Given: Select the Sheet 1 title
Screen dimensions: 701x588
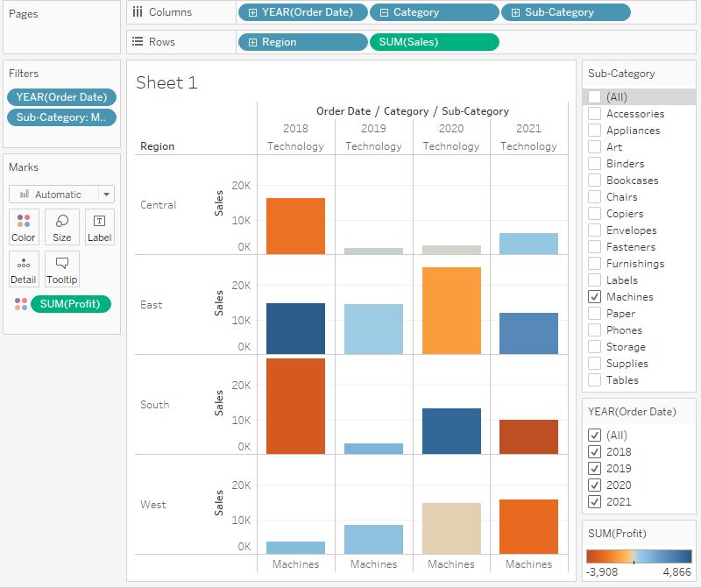Looking at the screenshot, I should point(167,82).
